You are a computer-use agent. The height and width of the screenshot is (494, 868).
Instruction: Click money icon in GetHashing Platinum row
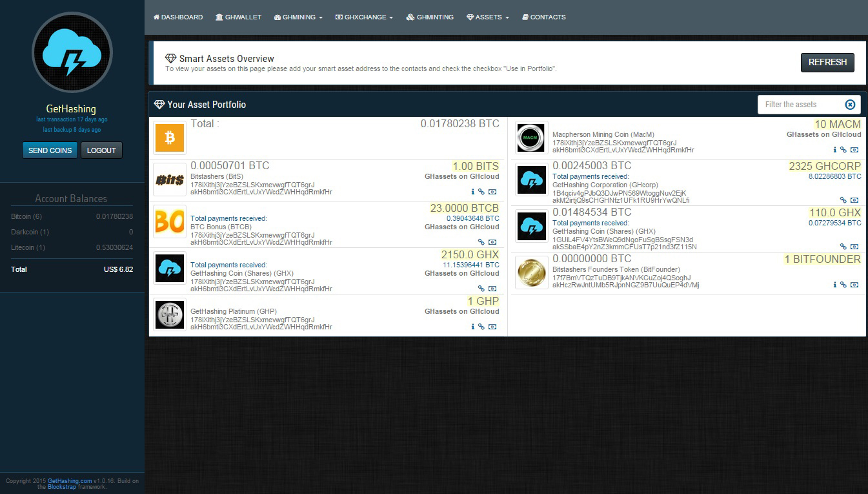click(492, 327)
